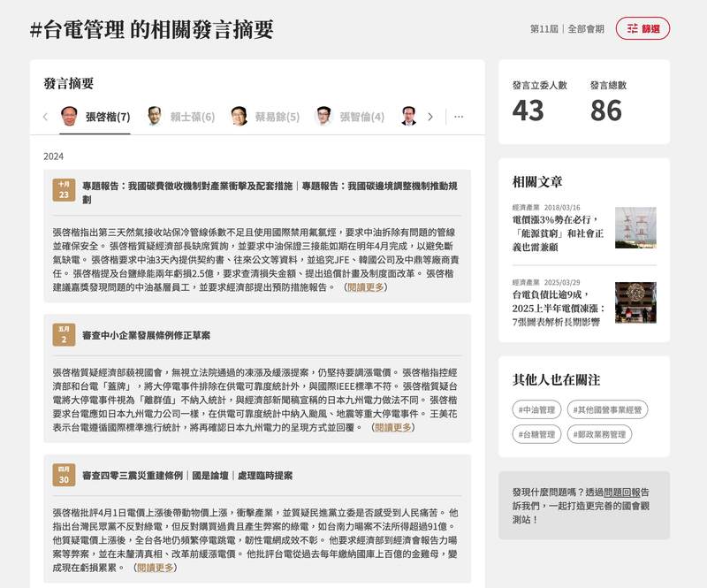Click the 發言立委人數 count 43
707x588 pixels.
(x=528, y=111)
